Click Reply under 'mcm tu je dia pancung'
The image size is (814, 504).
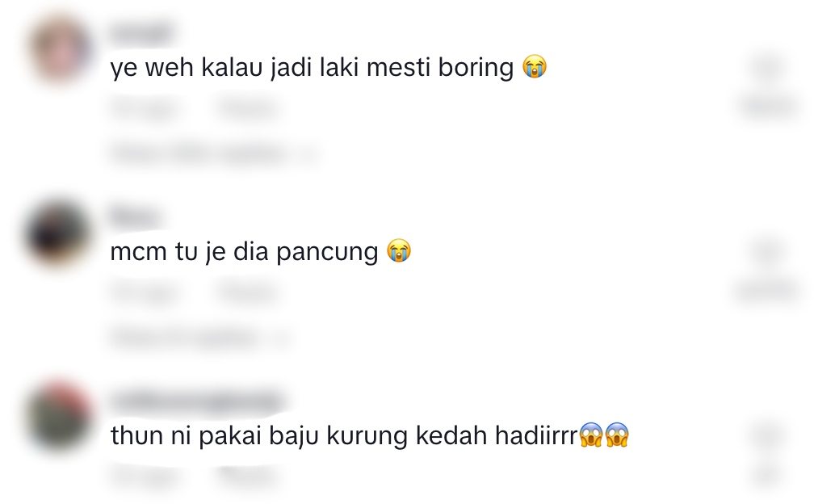[x=247, y=292]
